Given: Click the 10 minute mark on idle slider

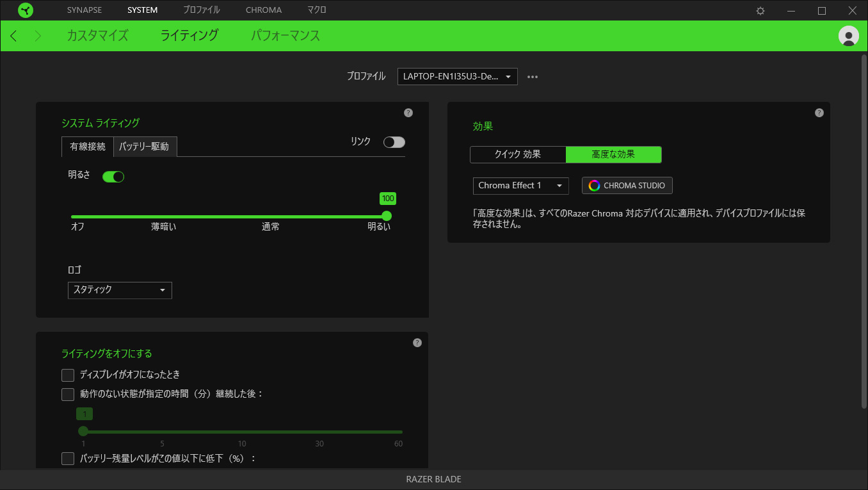Looking at the screenshot, I should [242, 444].
